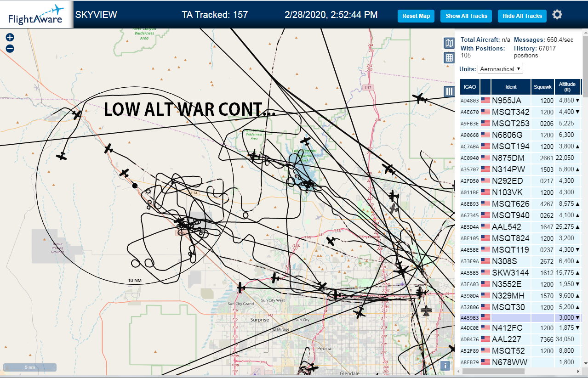This screenshot has height=378, width=588.
Task: Zoom out on the map
Action: pos(10,48)
